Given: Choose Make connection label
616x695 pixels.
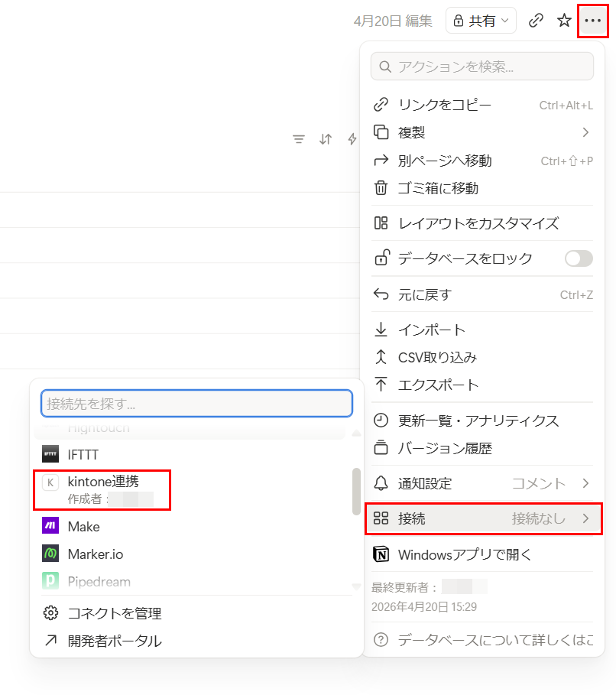Looking at the screenshot, I should click(x=84, y=527).
